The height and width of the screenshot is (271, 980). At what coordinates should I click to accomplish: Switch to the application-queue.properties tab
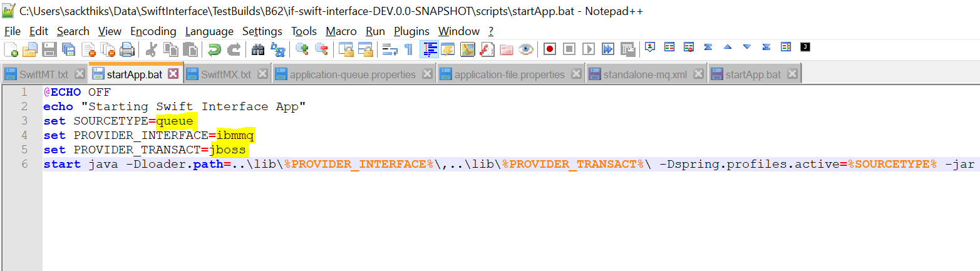[x=353, y=74]
